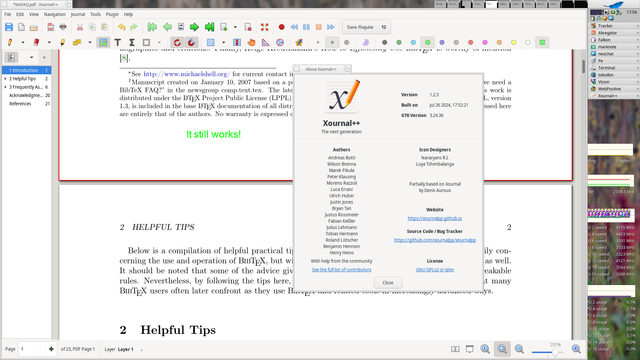The width and height of the screenshot is (640, 360).
Task: Redo the last undone action
Action: pos(134,27)
